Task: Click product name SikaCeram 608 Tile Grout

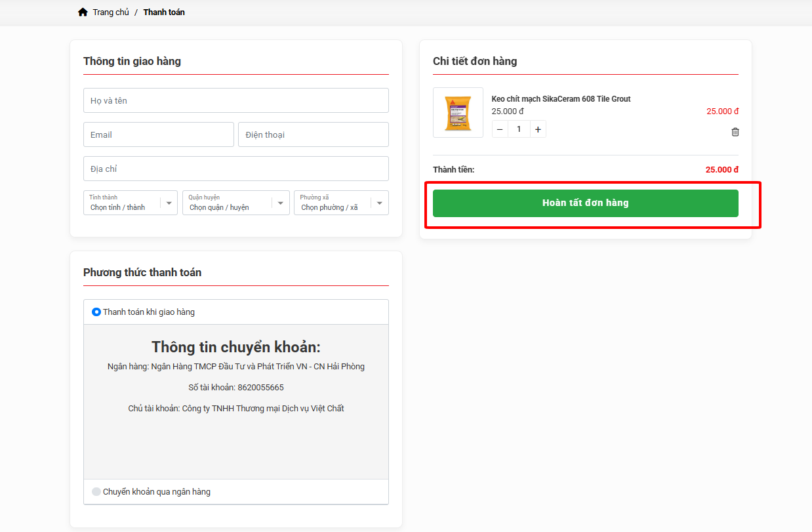Action: [561, 99]
